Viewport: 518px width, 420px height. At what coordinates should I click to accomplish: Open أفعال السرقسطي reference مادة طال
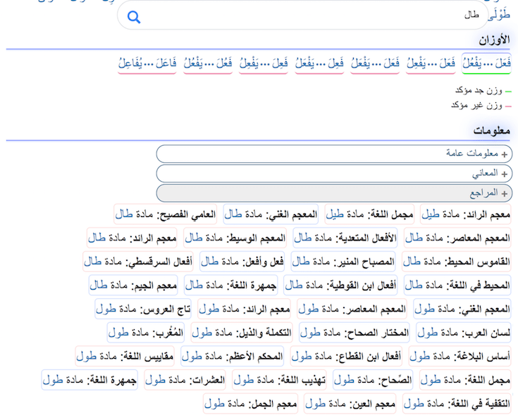137,261
